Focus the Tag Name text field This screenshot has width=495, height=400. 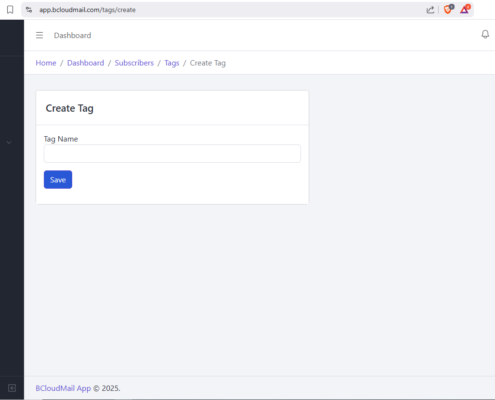[x=172, y=154]
